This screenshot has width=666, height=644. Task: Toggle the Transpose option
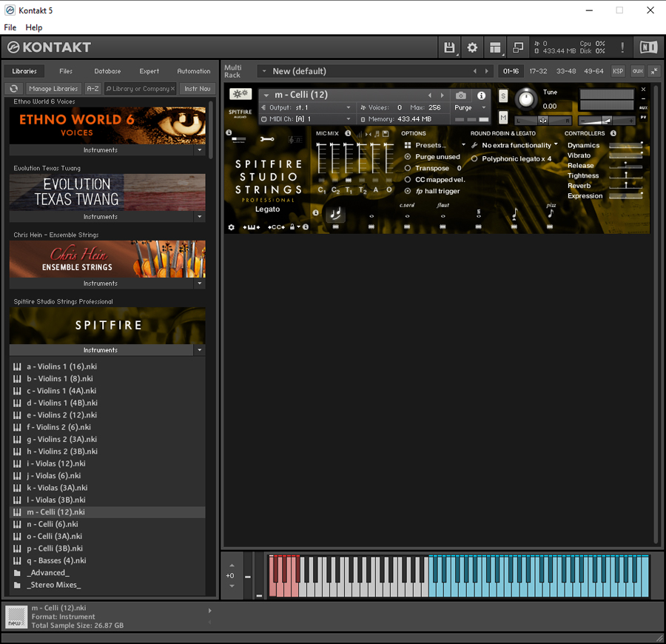click(x=407, y=168)
